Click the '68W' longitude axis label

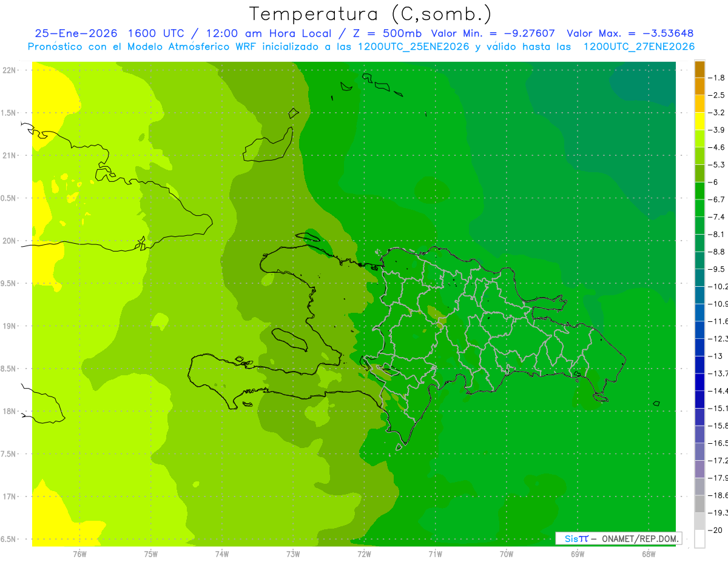(648, 554)
